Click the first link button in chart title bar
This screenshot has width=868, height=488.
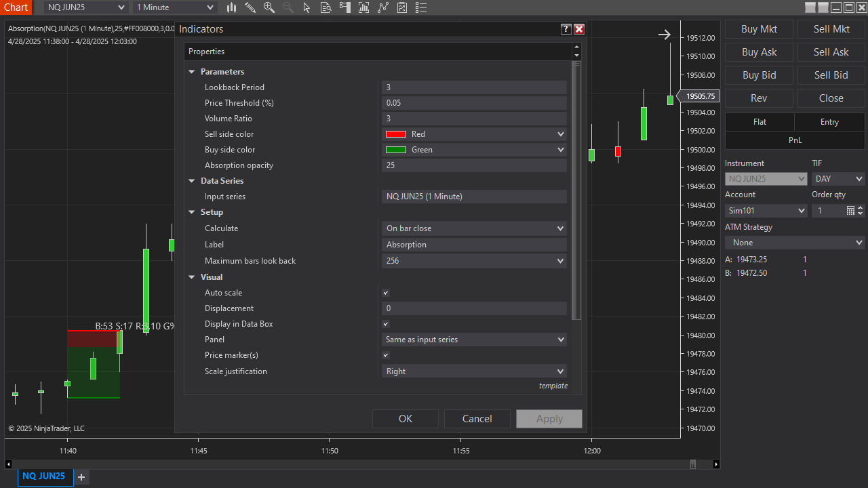tap(810, 7)
